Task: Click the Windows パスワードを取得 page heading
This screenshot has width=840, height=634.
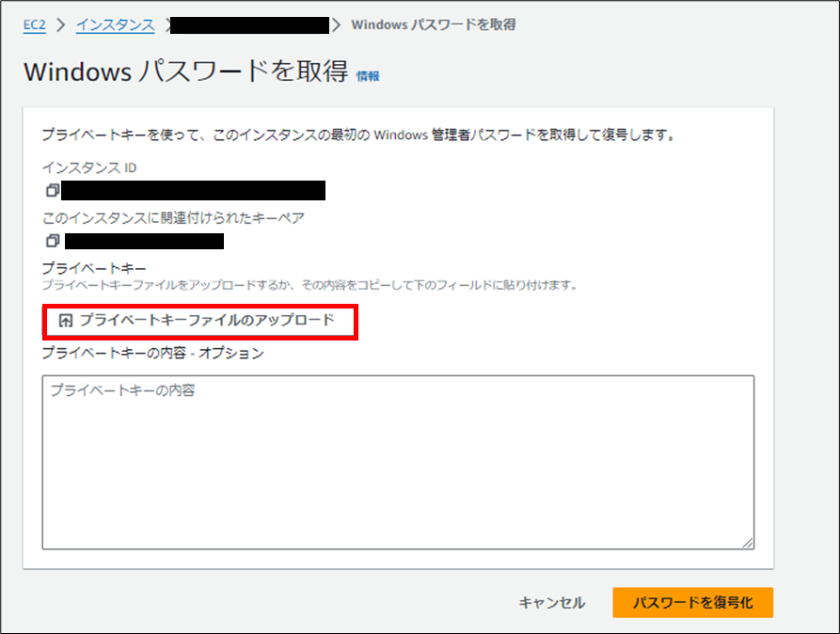Action: (x=186, y=71)
